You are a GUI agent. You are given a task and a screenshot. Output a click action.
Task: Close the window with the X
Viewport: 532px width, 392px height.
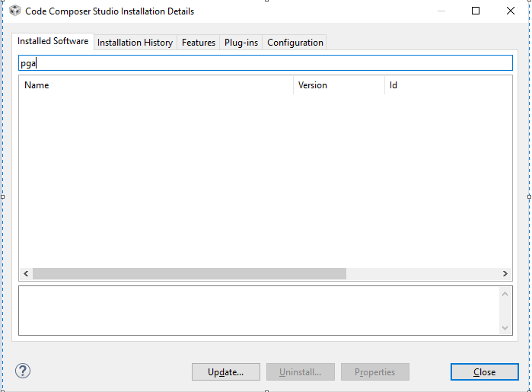pyautogui.click(x=510, y=11)
